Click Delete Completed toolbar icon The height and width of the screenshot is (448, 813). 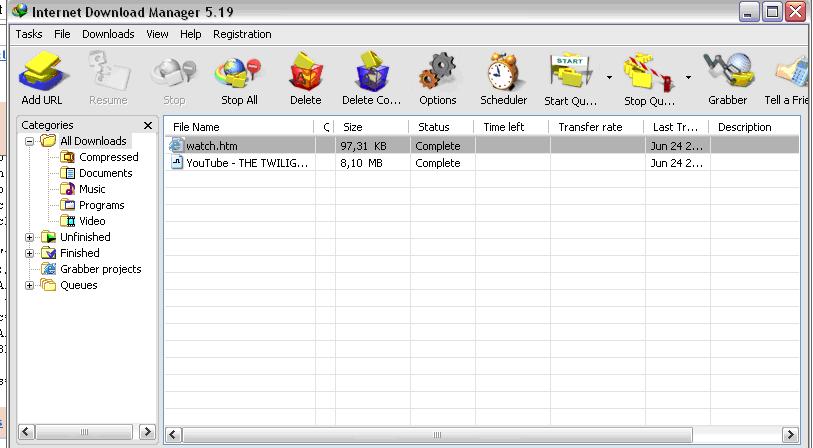(x=372, y=71)
